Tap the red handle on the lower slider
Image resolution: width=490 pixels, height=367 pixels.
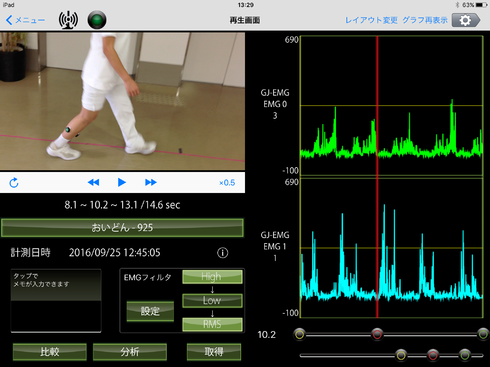point(433,355)
